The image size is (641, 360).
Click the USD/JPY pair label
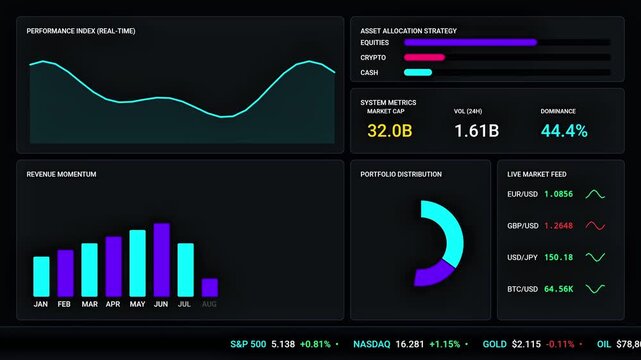tap(522, 257)
